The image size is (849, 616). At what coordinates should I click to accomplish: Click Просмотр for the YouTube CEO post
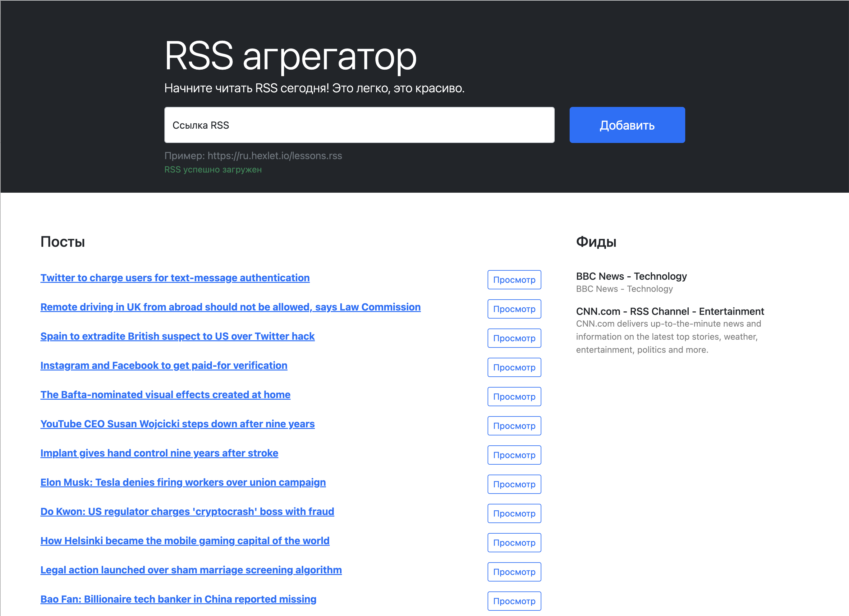point(514,425)
